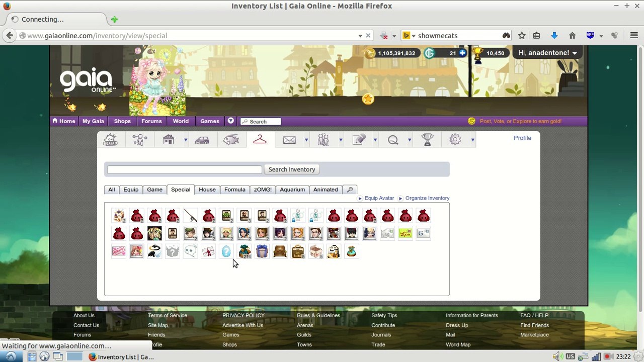Switch to the Aquarium inventory tab
This screenshot has width=644, height=362.
tap(292, 190)
